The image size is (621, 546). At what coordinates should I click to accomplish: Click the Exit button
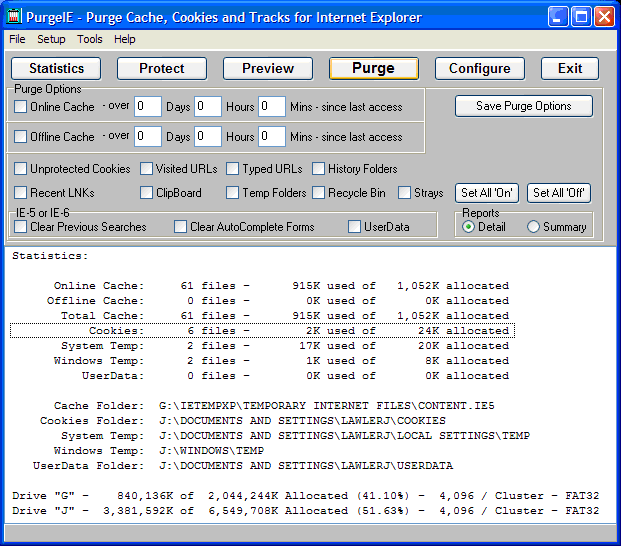click(570, 68)
